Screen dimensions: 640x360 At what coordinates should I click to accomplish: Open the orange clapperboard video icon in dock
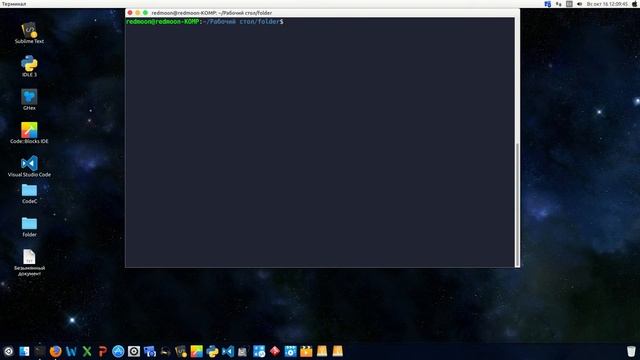[x=306, y=351]
